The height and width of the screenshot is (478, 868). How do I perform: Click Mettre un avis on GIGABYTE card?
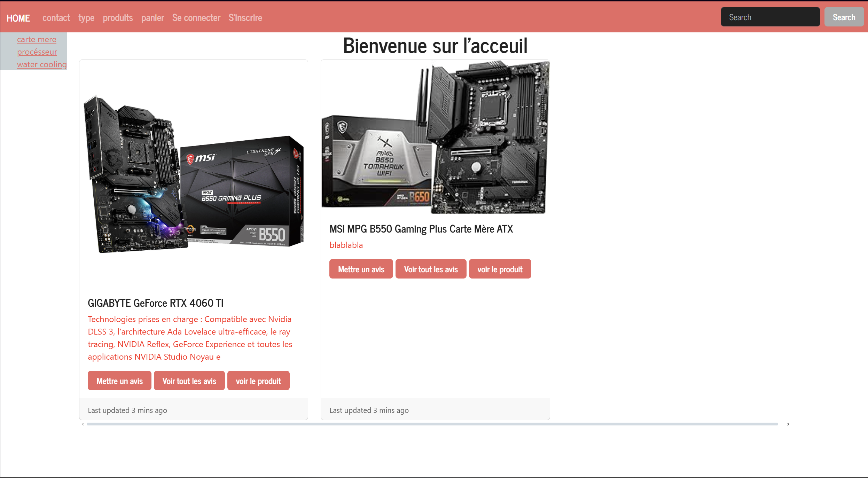119,381
